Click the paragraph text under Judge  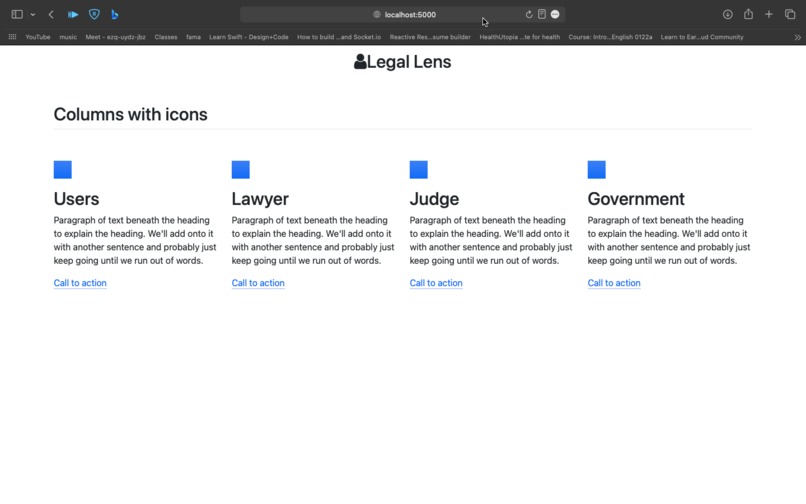pos(491,240)
